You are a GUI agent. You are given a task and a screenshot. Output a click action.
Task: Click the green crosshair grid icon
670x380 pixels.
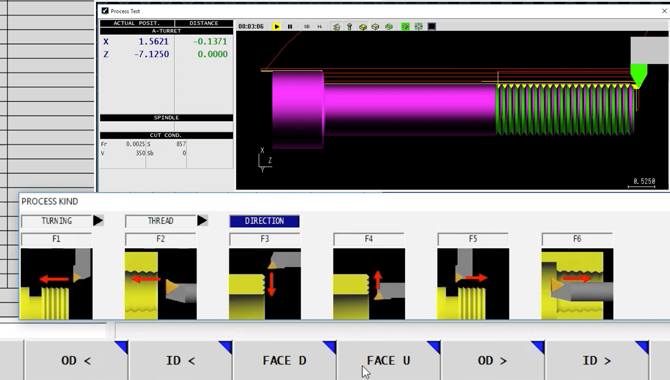pyautogui.click(x=418, y=27)
